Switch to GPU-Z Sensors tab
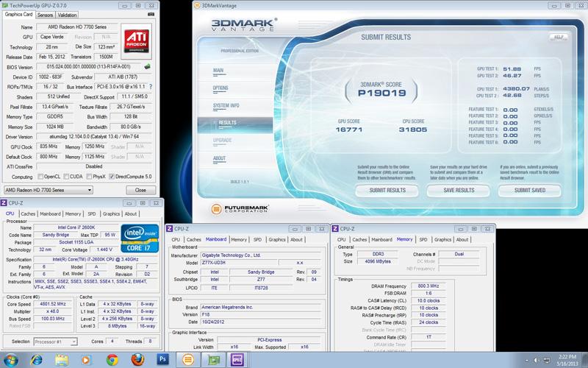 click(x=45, y=15)
